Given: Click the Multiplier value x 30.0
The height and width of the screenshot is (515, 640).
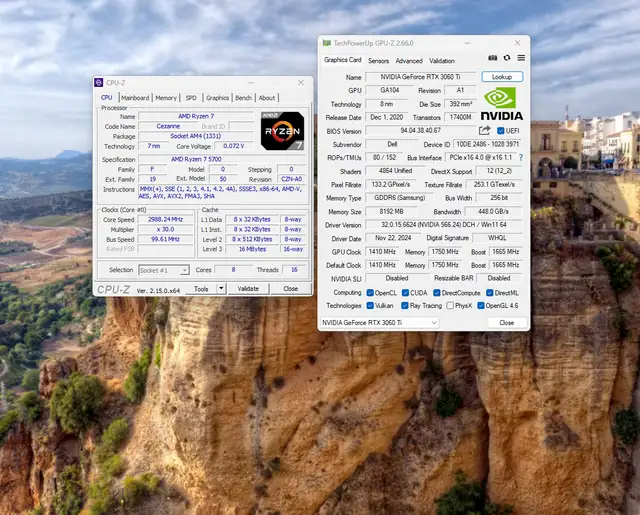Looking at the screenshot, I should [165, 229].
